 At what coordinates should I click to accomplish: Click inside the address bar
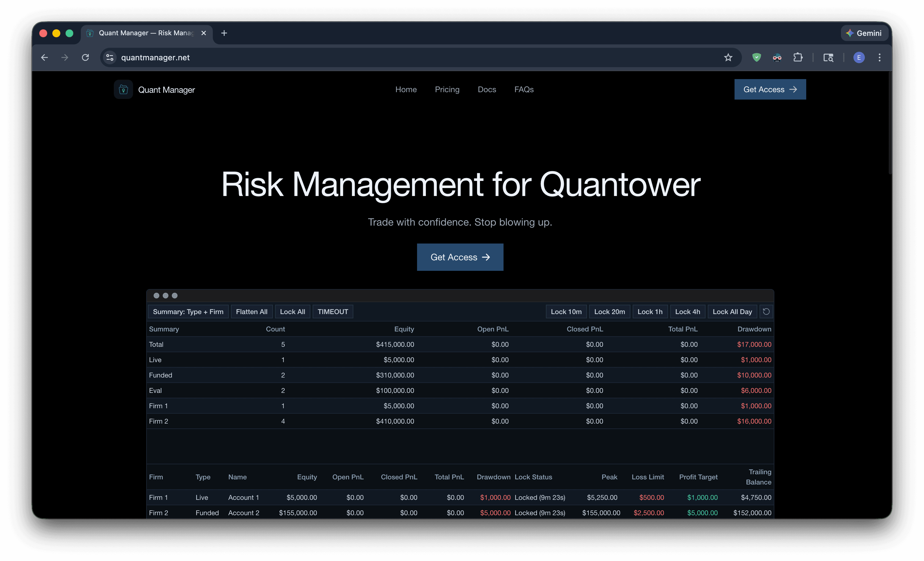pos(263,57)
